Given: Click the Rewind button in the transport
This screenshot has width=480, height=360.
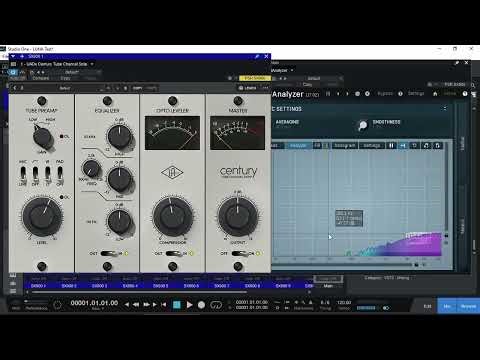Looking at the screenshot, I should [136, 304].
